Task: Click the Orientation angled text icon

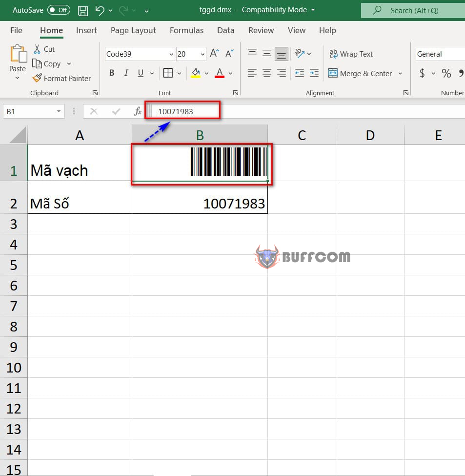Action: (x=300, y=53)
